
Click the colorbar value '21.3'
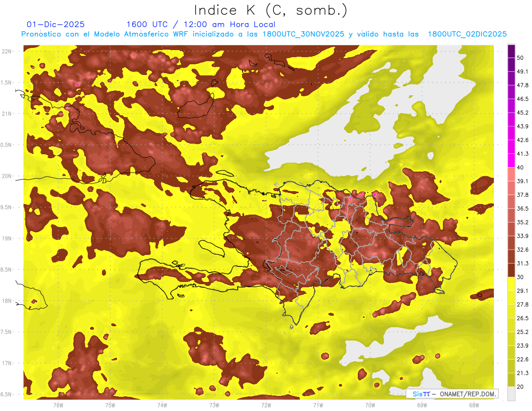523,373
